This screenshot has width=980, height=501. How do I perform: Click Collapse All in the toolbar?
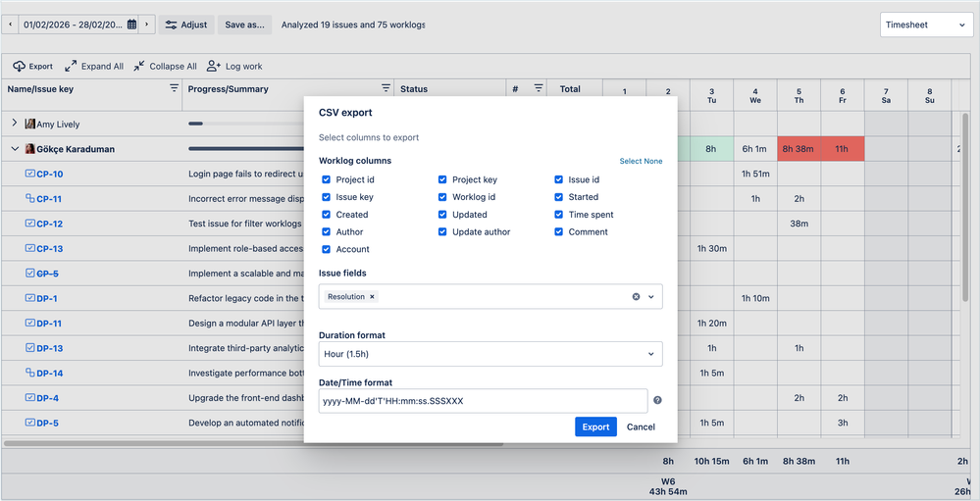coord(165,67)
